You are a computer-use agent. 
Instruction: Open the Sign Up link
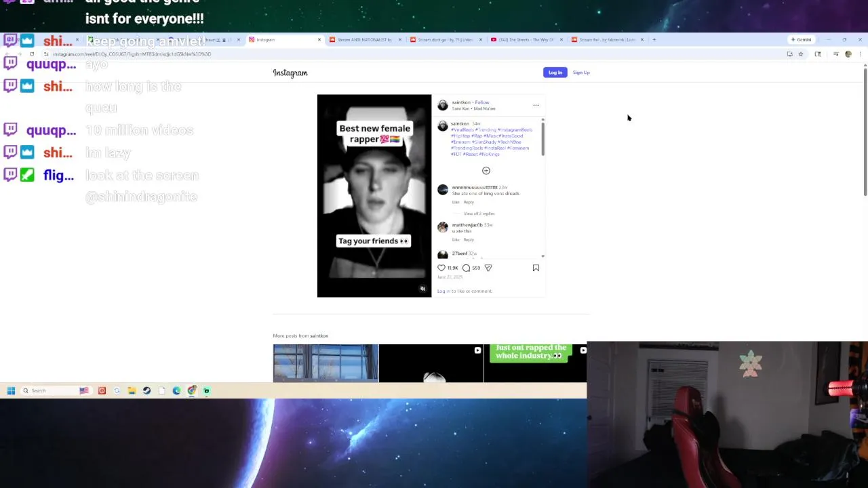pyautogui.click(x=581, y=73)
